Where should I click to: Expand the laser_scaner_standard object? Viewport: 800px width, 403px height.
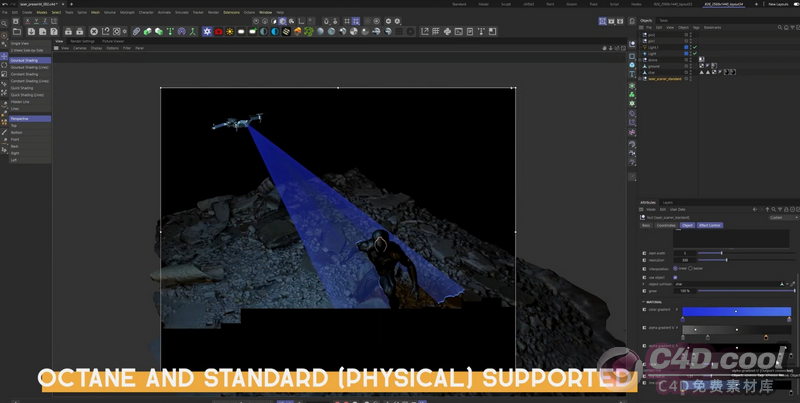[x=640, y=79]
